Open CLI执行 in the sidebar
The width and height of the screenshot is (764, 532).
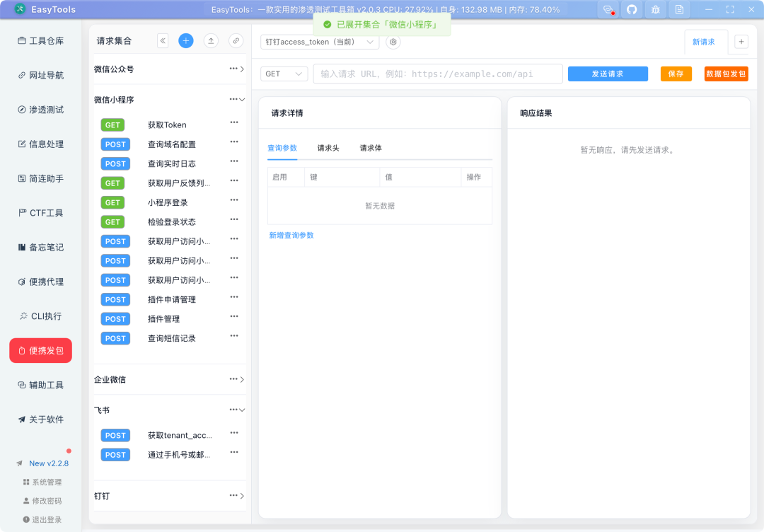point(41,316)
